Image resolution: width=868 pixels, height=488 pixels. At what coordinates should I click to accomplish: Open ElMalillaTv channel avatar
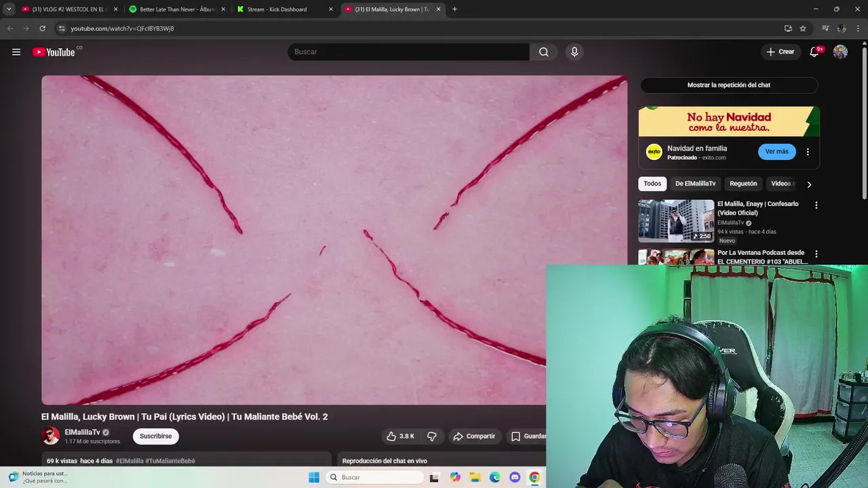point(50,436)
